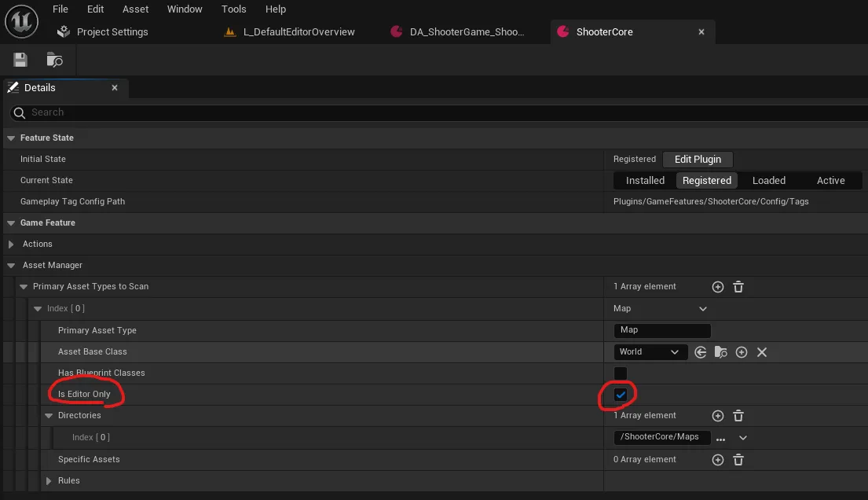Image resolution: width=868 pixels, height=500 pixels.
Task: Collapse the Directories array
Action: point(49,416)
